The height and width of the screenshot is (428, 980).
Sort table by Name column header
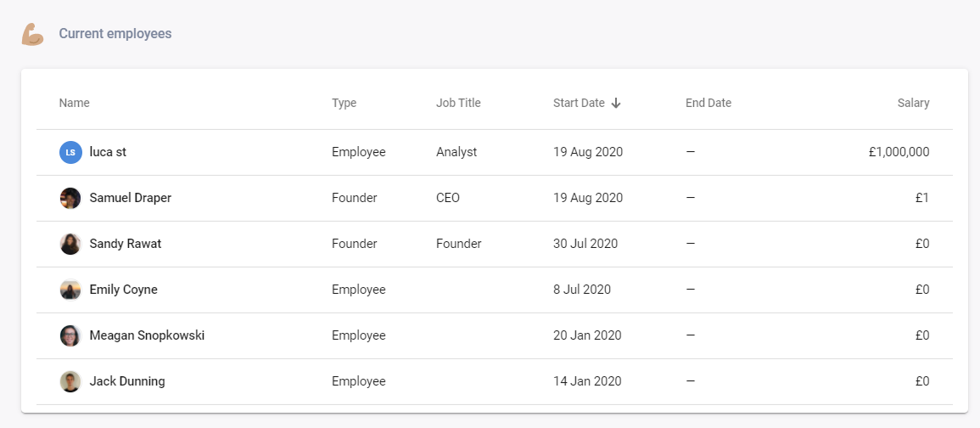(x=74, y=103)
